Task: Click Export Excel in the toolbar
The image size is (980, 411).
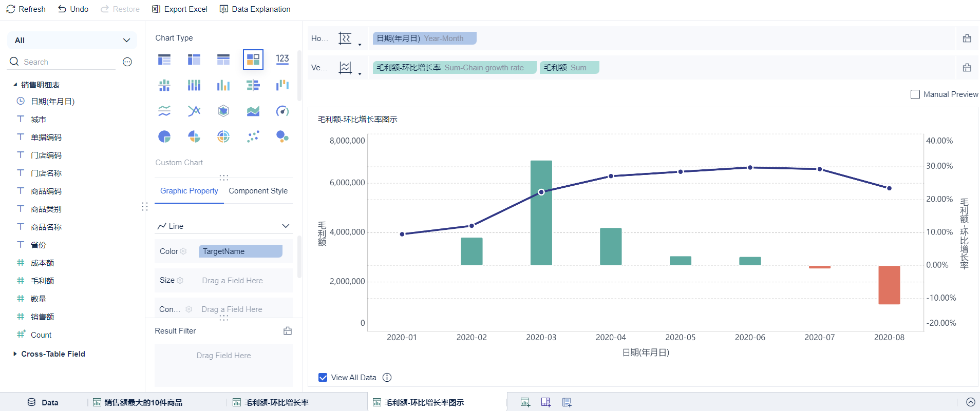Action: [x=180, y=9]
